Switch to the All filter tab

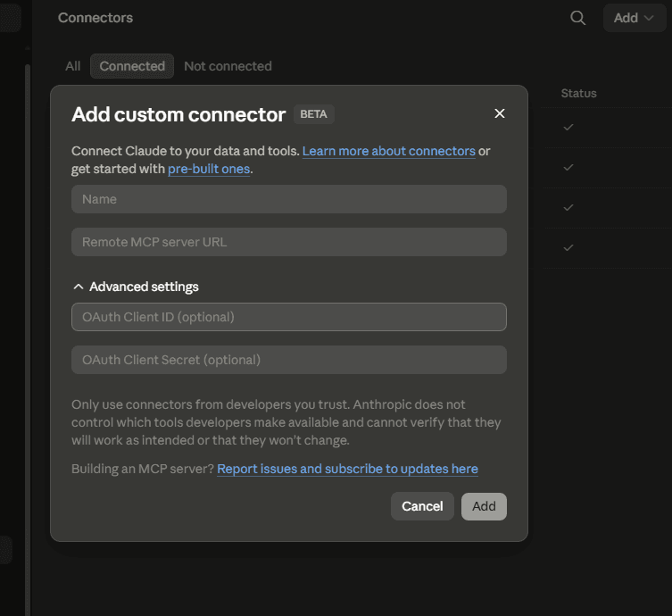tap(73, 66)
